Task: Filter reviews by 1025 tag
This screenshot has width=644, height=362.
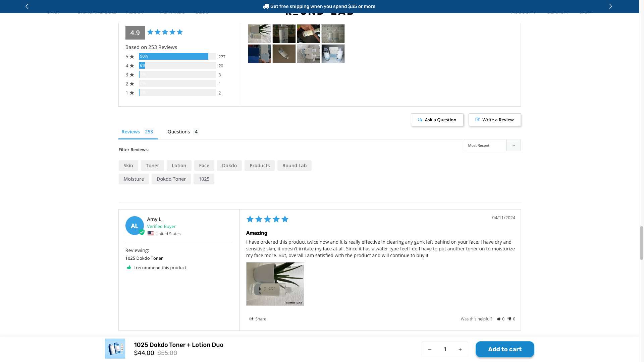Action: (204, 179)
